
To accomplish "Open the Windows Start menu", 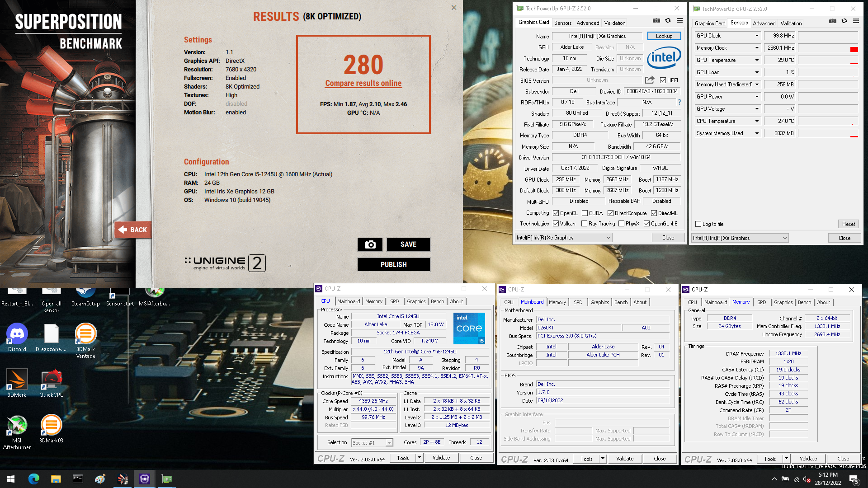I will 11,479.
